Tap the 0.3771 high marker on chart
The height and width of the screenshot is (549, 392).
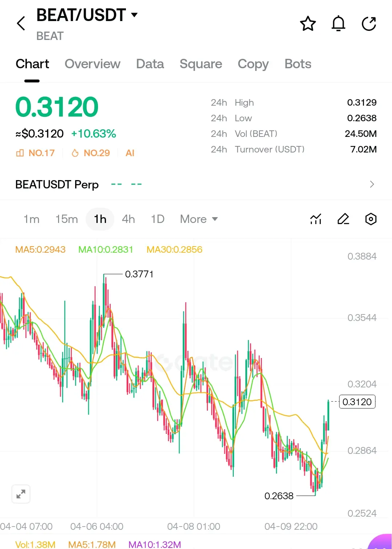tap(139, 274)
